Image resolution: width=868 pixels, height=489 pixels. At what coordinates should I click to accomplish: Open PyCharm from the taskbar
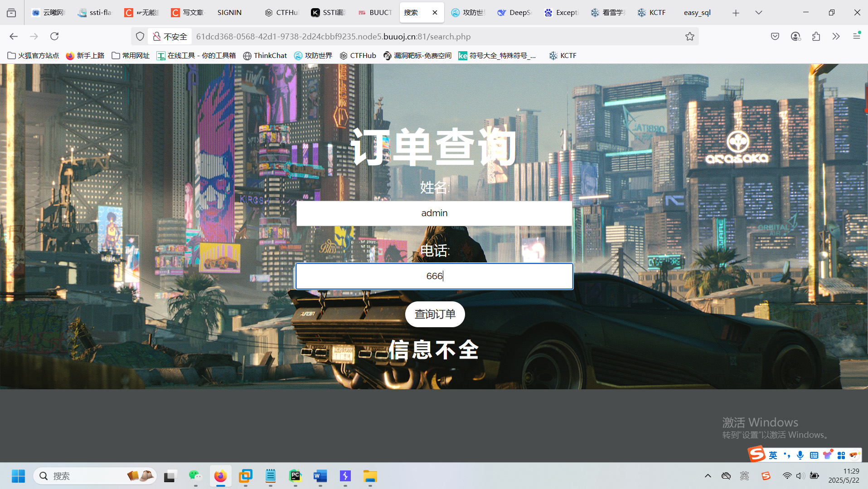coord(295,476)
